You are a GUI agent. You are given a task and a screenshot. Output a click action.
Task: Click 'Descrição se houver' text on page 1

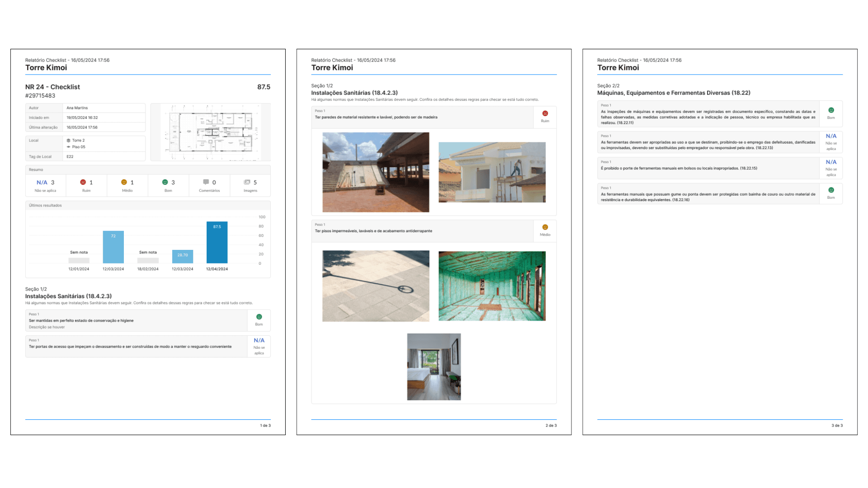(x=47, y=327)
